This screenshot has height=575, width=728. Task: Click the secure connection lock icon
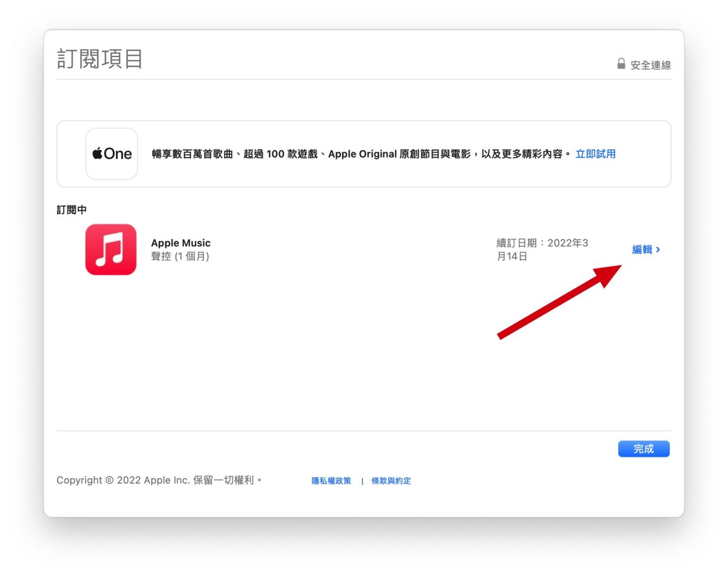point(621,64)
